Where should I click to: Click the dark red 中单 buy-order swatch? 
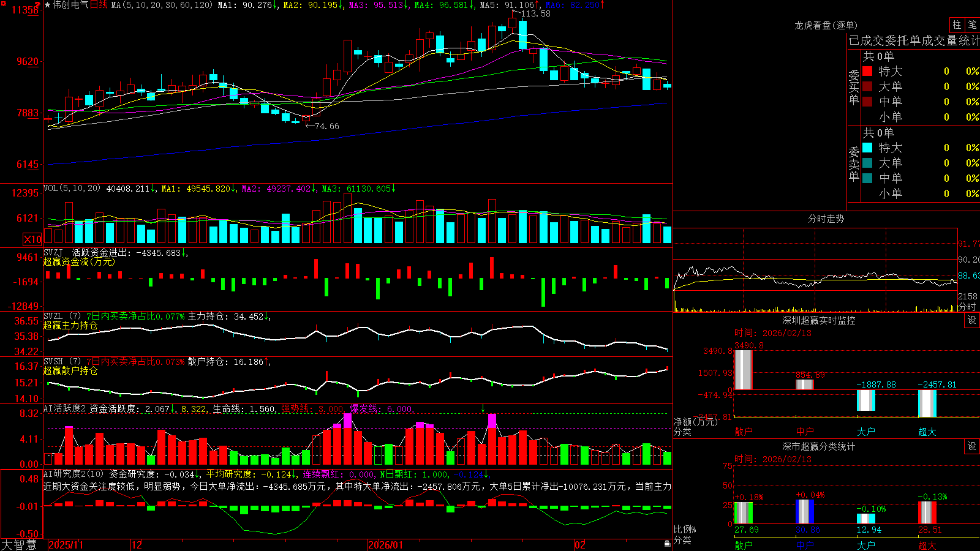867,102
